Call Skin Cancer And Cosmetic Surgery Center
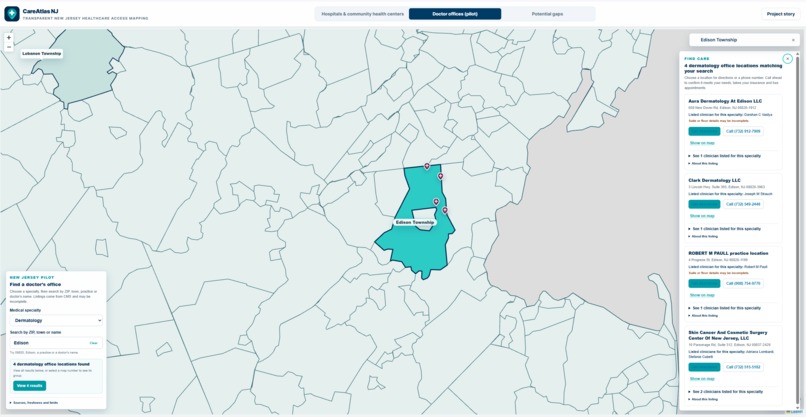The height and width of the screenshot is (417, 806). [743, 367]
